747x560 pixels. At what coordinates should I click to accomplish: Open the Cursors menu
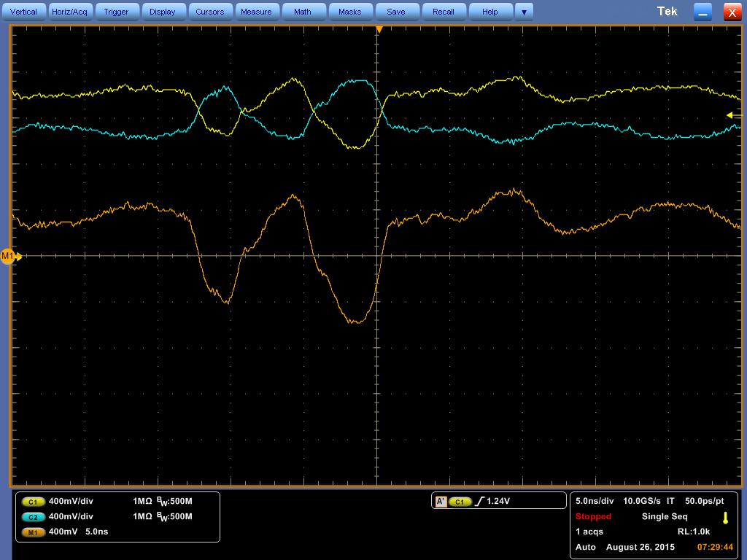209,12
